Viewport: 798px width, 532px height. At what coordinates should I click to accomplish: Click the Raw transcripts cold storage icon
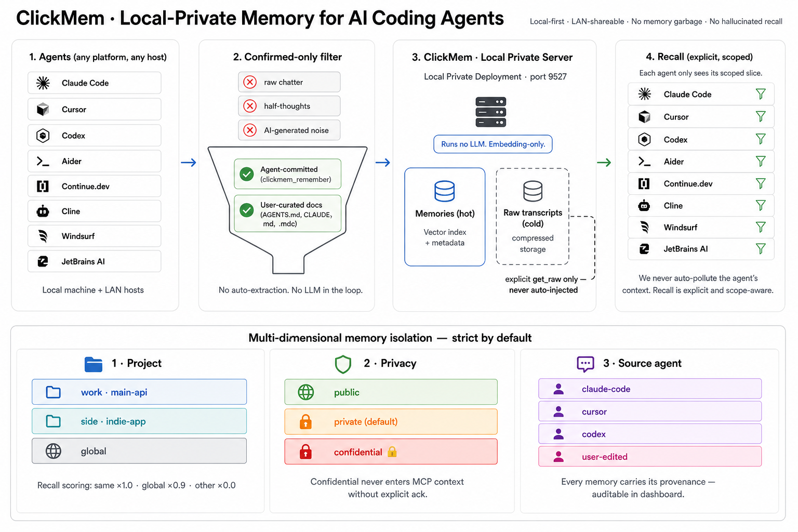533,191
